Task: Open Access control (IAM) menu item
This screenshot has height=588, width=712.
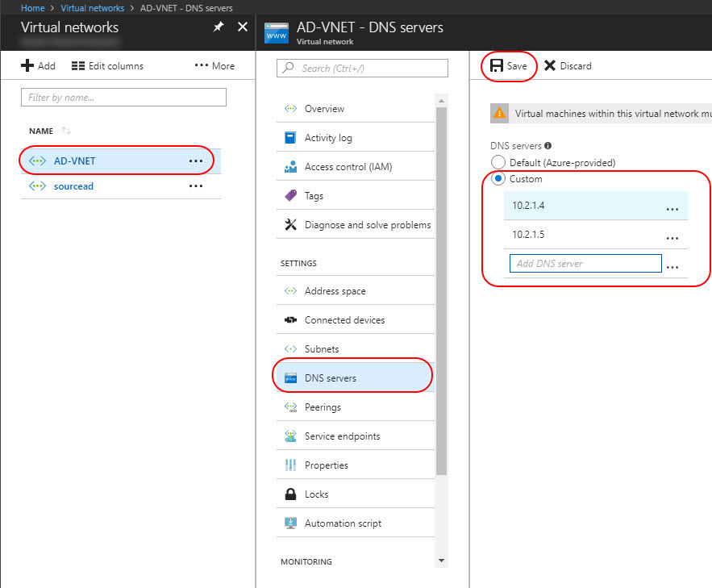Action: [356, 167]
